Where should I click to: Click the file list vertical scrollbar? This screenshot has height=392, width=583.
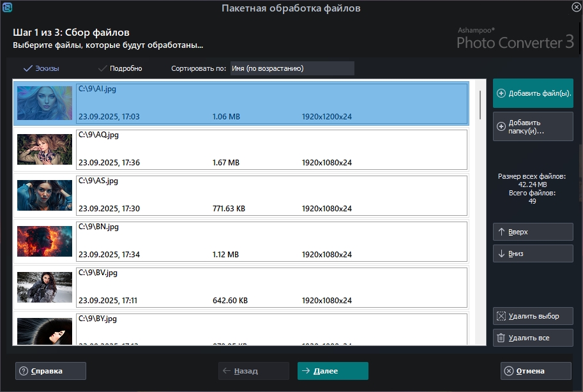[x=480, y=105]
